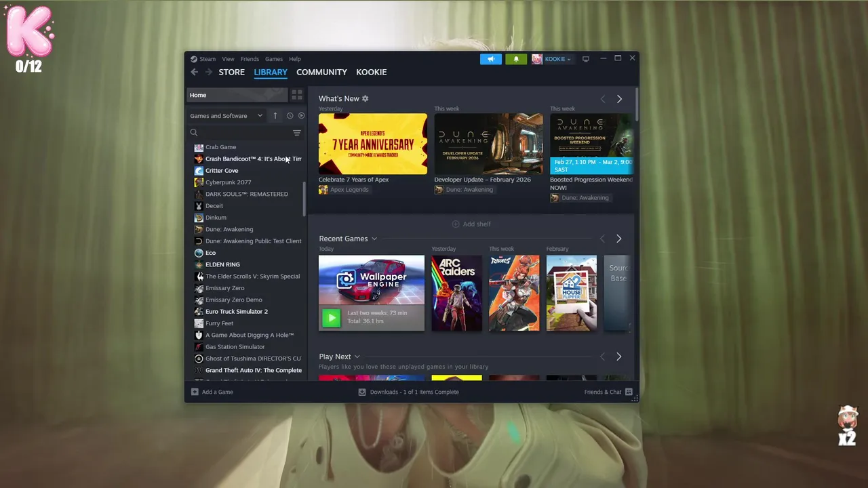Toggle the ready-to-play filter
This screenshot has height=488, width=868.
pos(301,116)
